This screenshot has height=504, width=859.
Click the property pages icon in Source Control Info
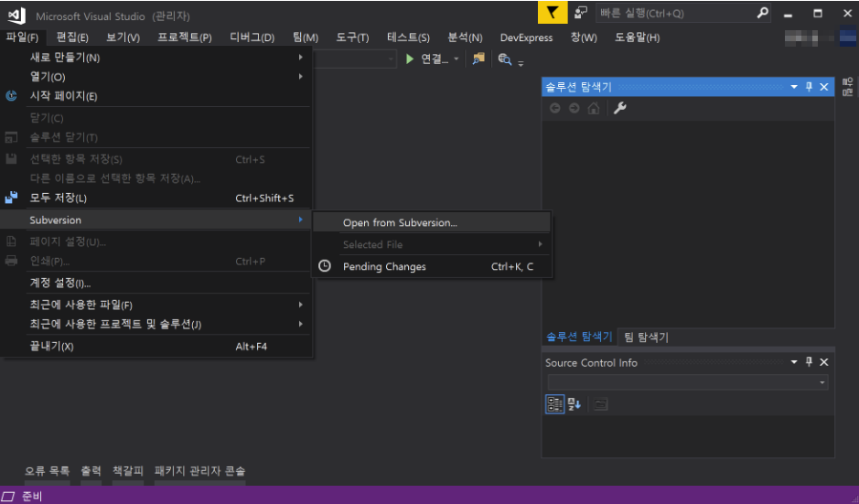pos(601,405)
